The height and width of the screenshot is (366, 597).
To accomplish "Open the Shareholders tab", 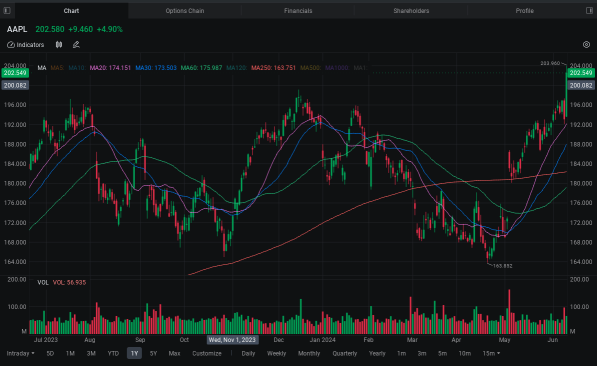I will [411, 11].
